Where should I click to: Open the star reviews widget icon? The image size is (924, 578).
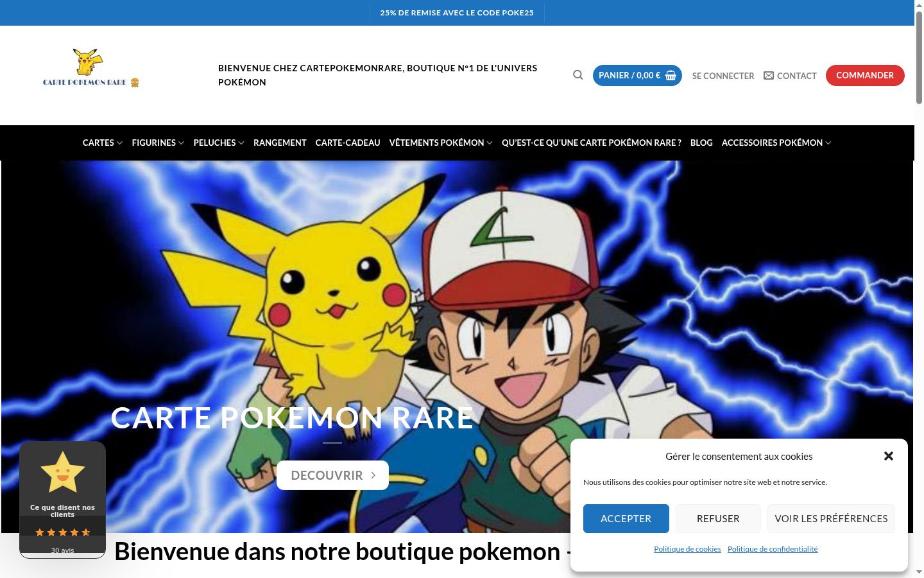point(62,472)
